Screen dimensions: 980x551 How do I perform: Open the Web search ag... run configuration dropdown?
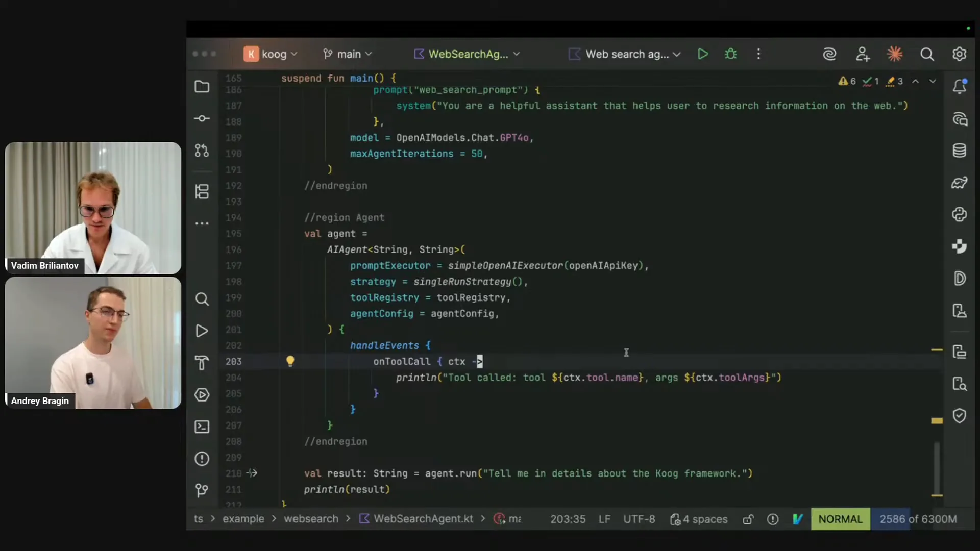tap(625, 54)
